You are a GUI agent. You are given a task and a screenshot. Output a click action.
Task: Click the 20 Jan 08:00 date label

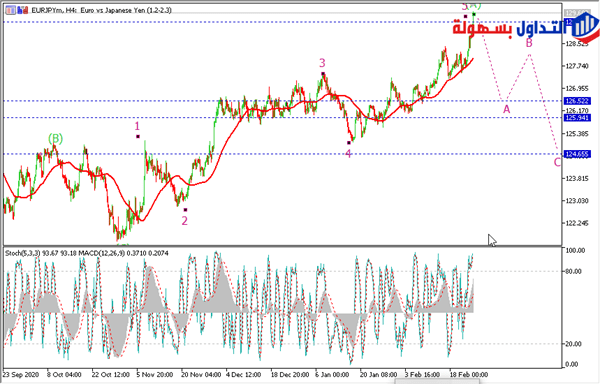[x=378, y=374]
